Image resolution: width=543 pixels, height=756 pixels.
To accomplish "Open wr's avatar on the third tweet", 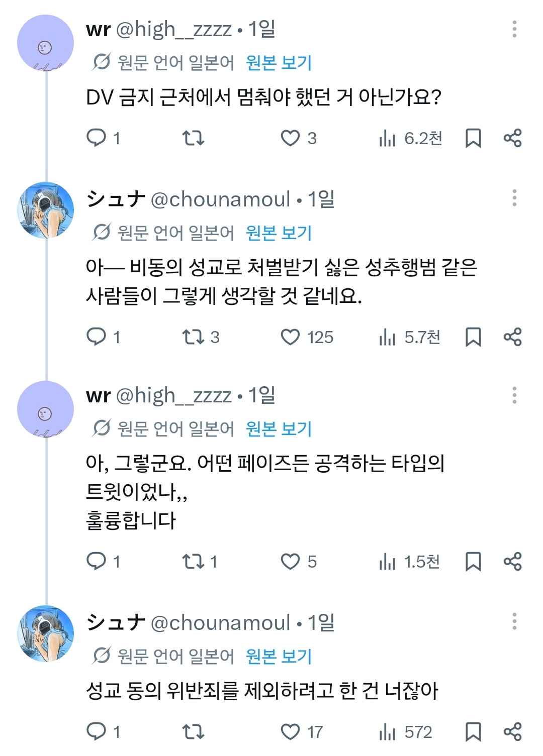I will [x=46, y=409].
